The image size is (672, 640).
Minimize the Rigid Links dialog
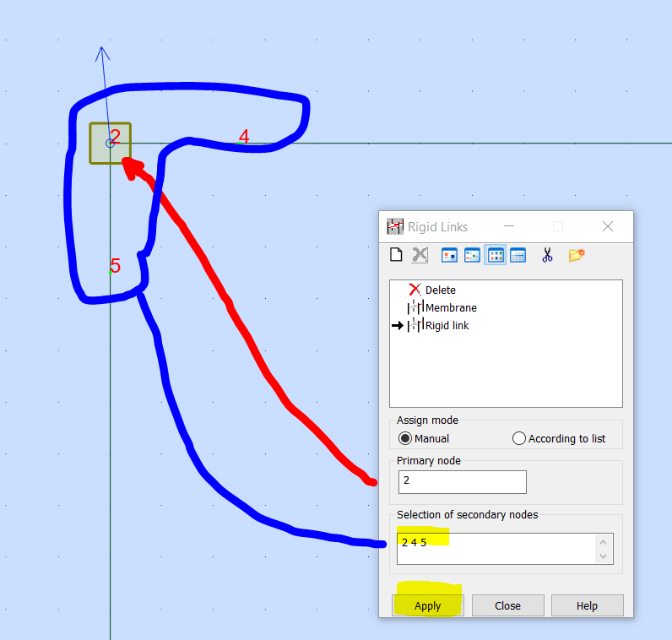pos(509,226)
